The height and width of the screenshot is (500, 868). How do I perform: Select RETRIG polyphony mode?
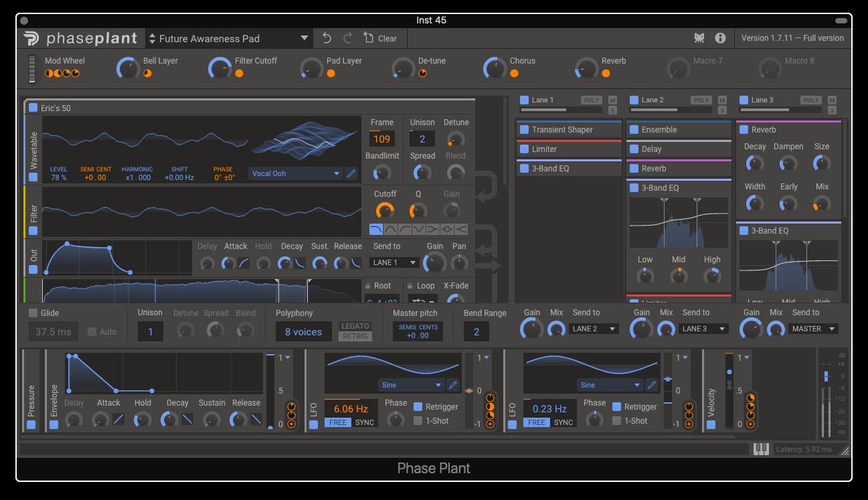click(355, 336)
